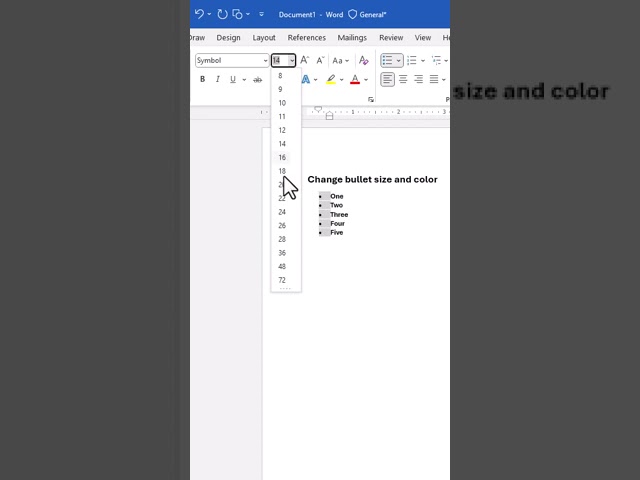Expand the font name dropdown arrow

tap(265, 60)
